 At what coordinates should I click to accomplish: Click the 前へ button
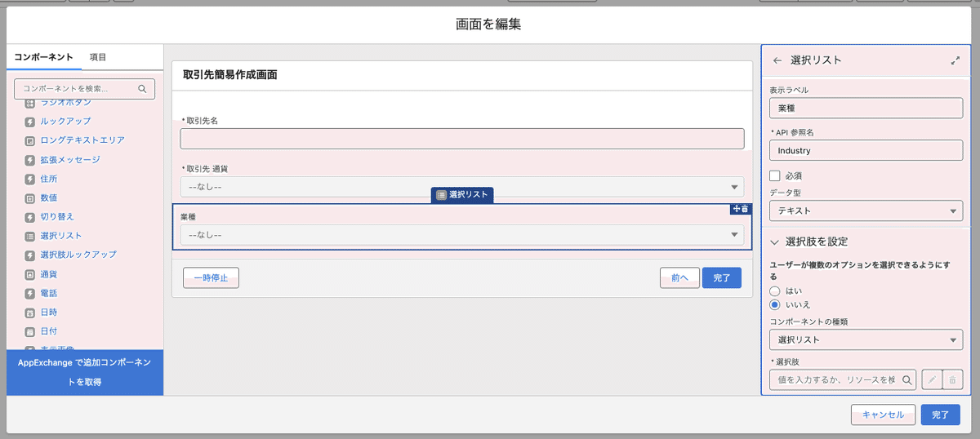[680, 277]
